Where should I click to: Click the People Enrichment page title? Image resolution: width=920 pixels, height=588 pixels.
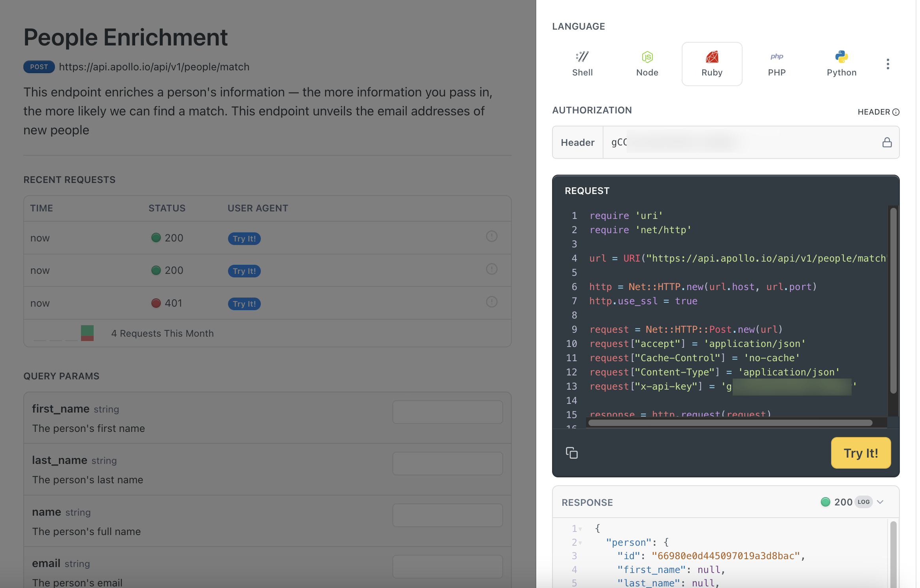(x=126, y=38)
